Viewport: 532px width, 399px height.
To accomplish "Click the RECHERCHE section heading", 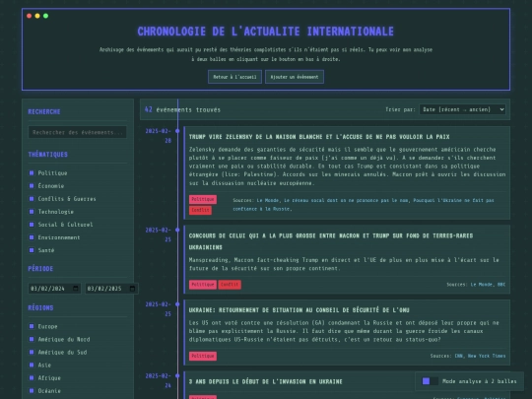I will pyautogui.click(x=44, y=111).
